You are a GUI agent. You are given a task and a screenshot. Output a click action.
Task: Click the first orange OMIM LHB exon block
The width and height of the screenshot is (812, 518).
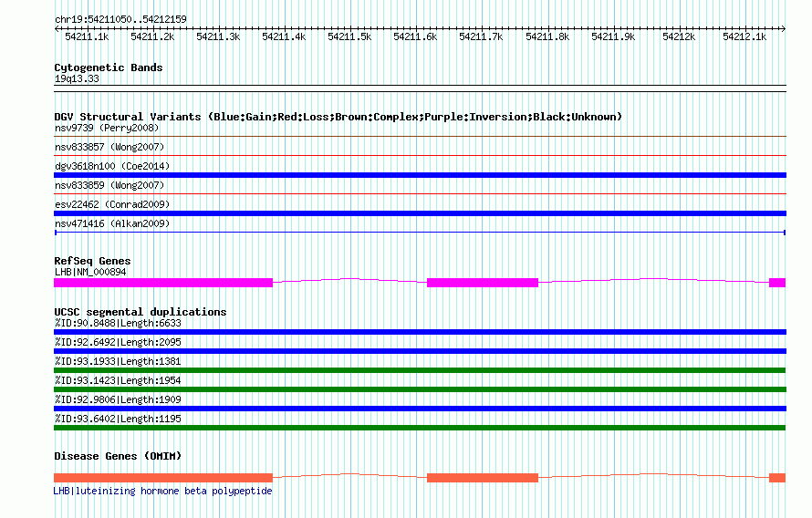tap(163, 478)
